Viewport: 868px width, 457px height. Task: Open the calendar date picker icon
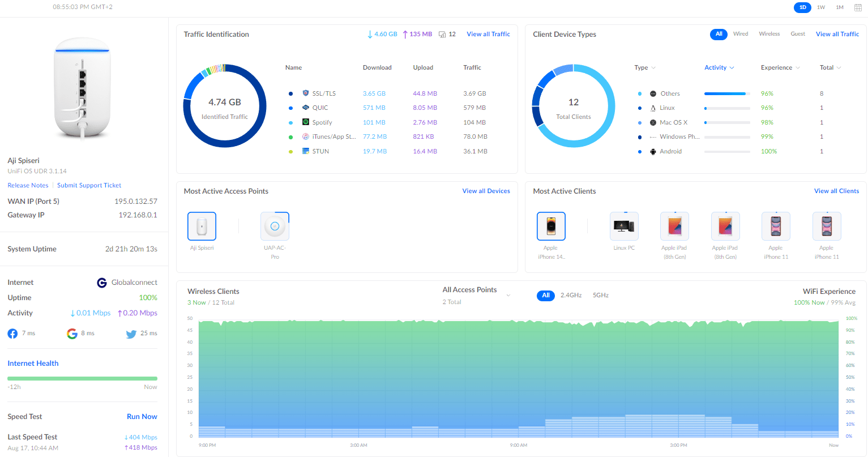click(858, 7)
